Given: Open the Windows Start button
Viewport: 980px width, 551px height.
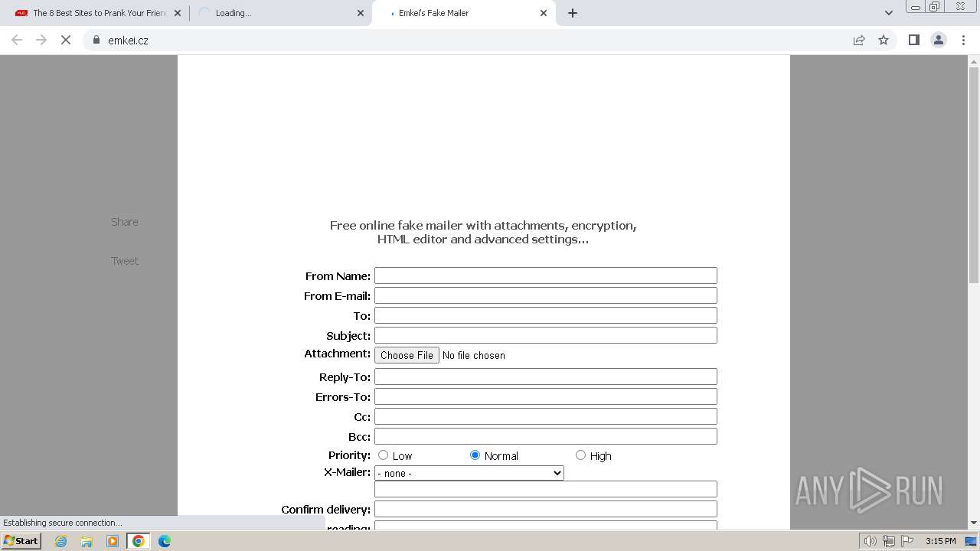Looking at the screenshot, I should 21,541.
